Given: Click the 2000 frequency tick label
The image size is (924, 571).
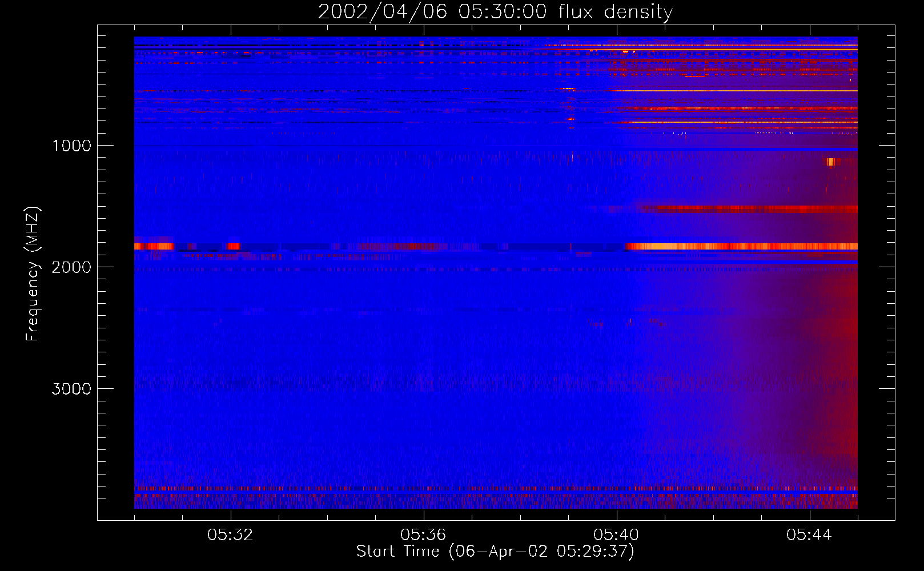Looking at the screenshot, I should (x=71, y=267).
